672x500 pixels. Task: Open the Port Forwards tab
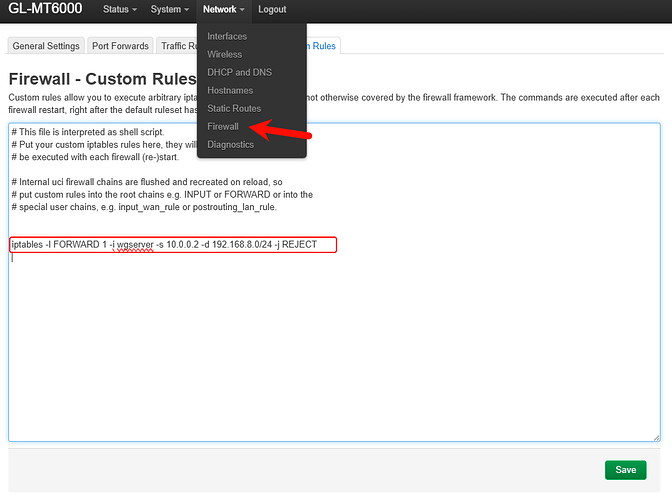(120, 46)
